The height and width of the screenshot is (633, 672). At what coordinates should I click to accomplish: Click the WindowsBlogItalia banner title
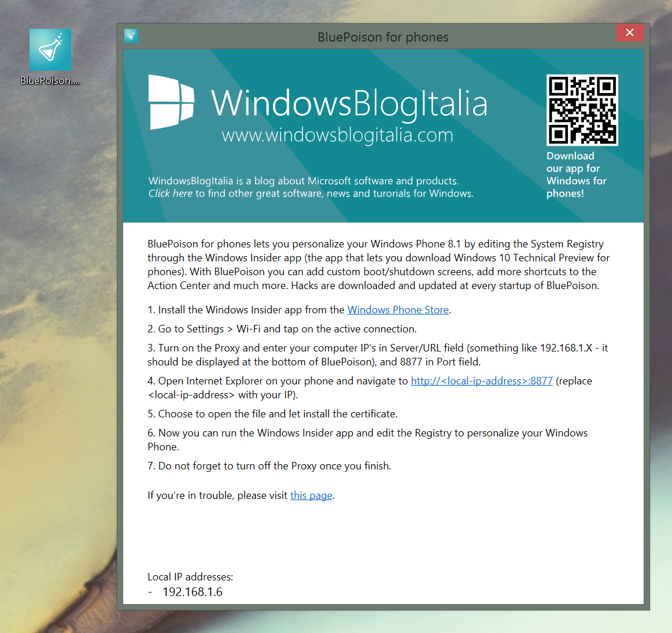point(349,103)
